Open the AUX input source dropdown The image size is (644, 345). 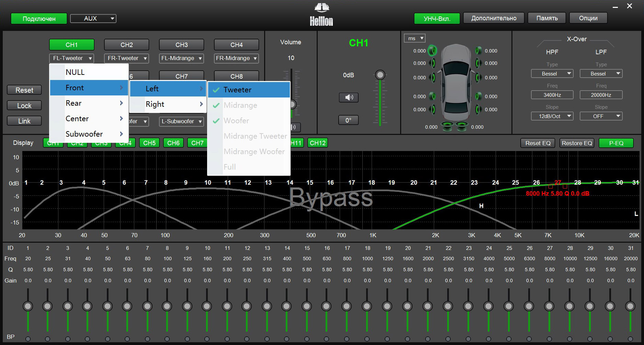tap(93, 19)
